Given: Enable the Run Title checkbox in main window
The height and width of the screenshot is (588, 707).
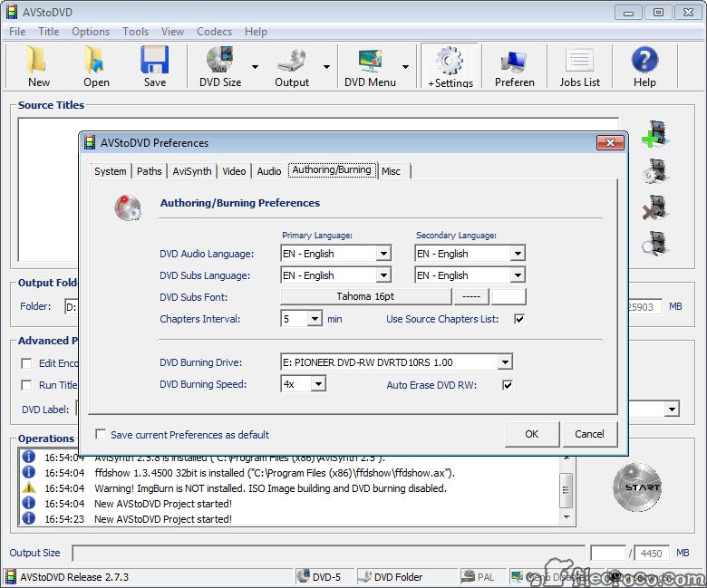Looking at the screenshot, I should click(x=26, y=385).
